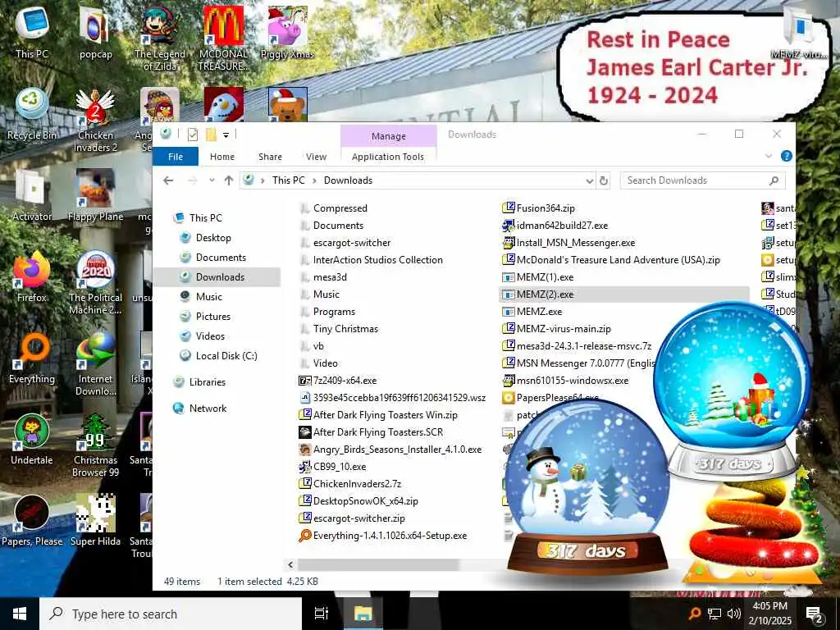Open the This PC desktop icon
This screenshot has width=840, height=630.
click(32, 32)
